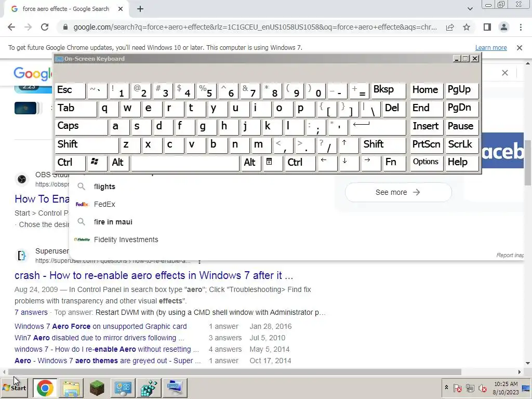Open a new tab with the plus icon
532x399 pixels.
(140, 9)
